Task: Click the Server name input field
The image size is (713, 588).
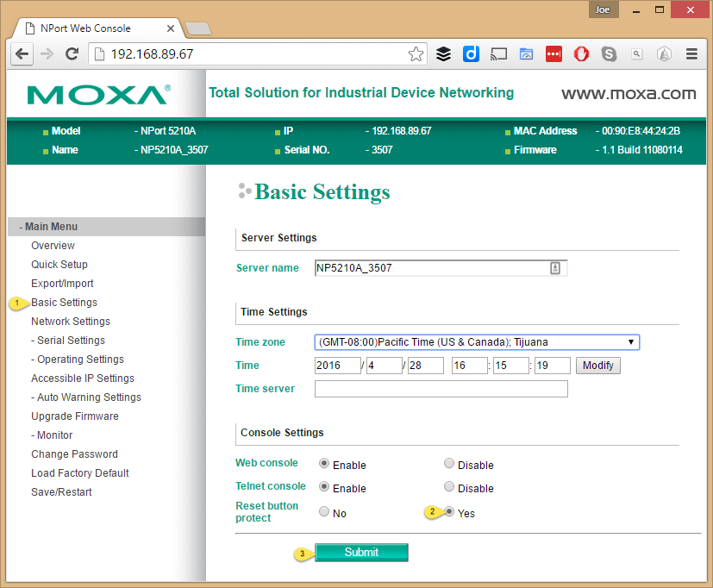Action: point(441,268)
